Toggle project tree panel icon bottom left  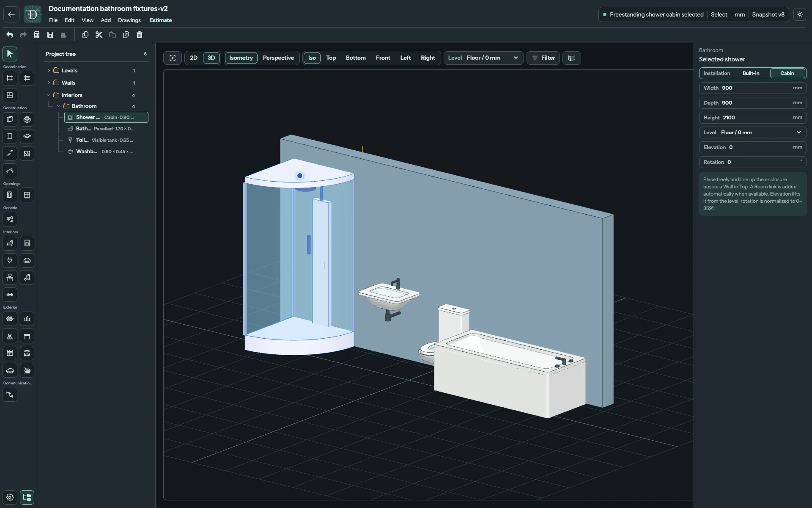[27, 497]
